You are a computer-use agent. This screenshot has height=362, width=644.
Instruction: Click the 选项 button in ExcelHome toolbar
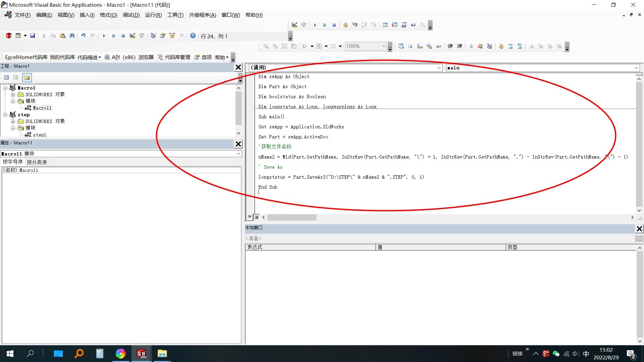point(203,57)
